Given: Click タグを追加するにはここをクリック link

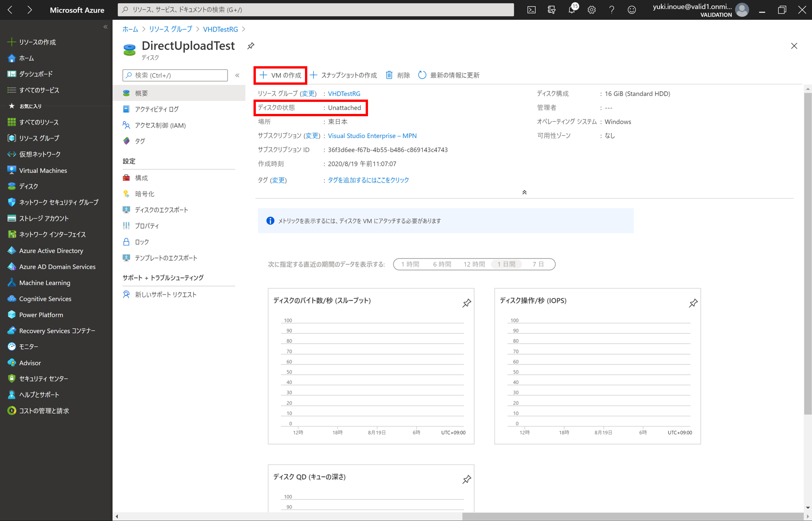Looking at the screenshot, I should point(368,180).
